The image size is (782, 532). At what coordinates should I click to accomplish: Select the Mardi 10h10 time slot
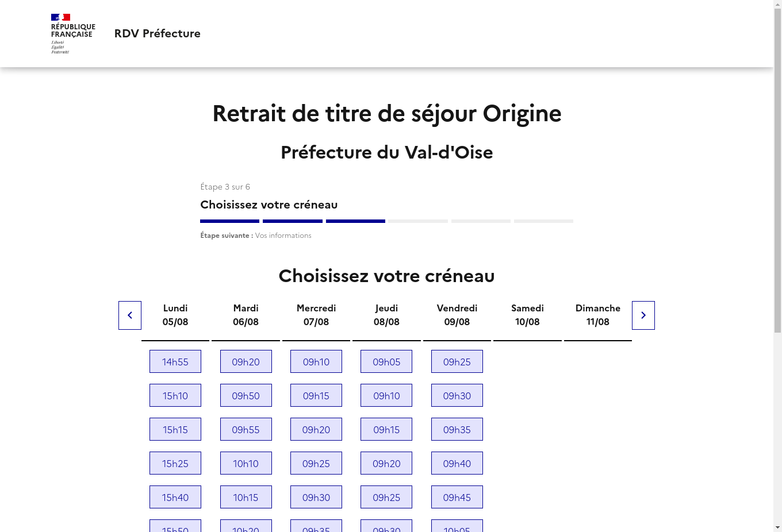tap(246, 463)
